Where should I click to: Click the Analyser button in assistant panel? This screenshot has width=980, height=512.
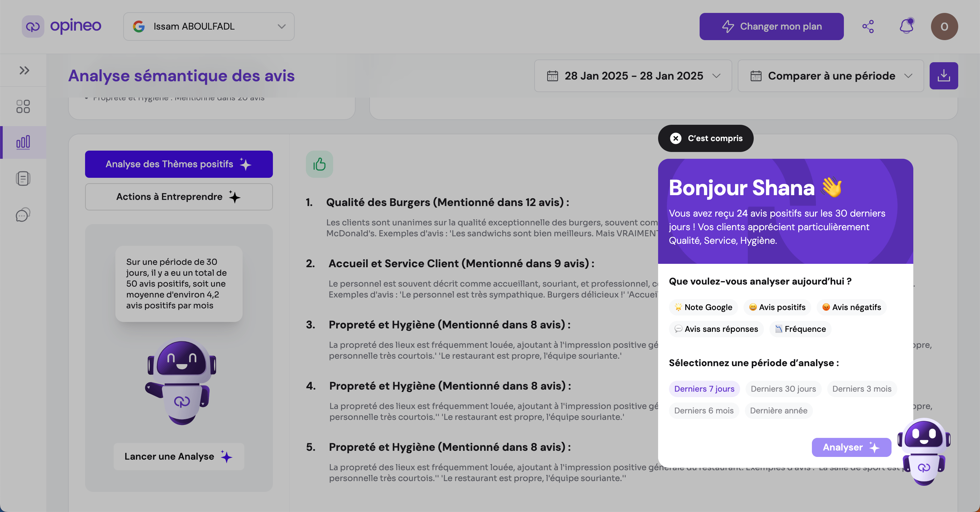point(851,447)
